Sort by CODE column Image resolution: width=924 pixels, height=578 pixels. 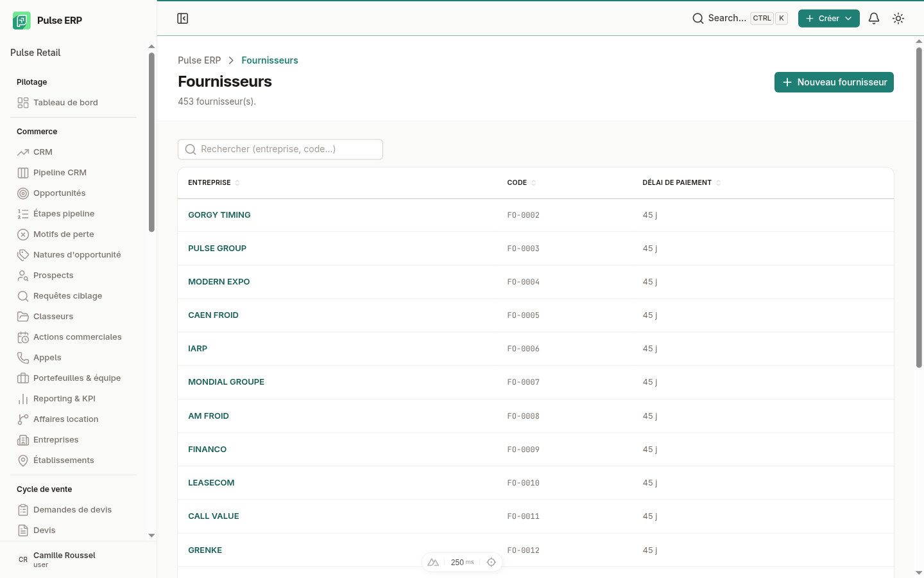click(522, 183)
